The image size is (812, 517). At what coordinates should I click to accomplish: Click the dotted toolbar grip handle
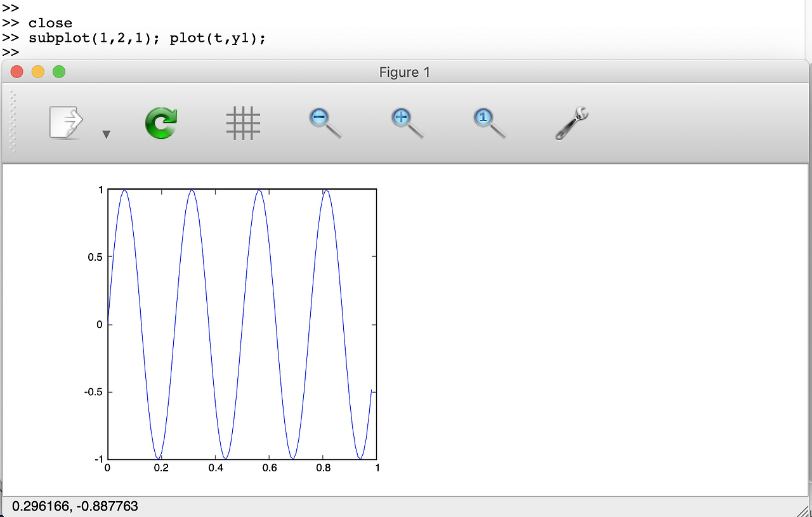(x=11, y=122)
